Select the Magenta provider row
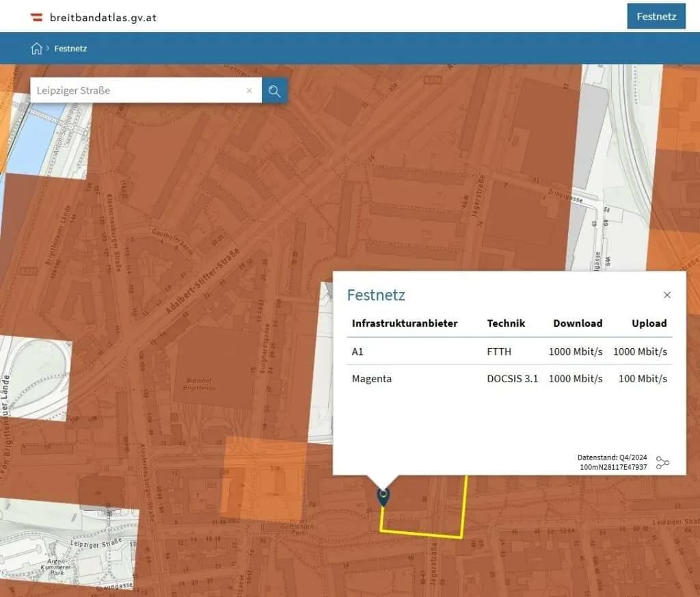700x597 pixels. point(509,379)
